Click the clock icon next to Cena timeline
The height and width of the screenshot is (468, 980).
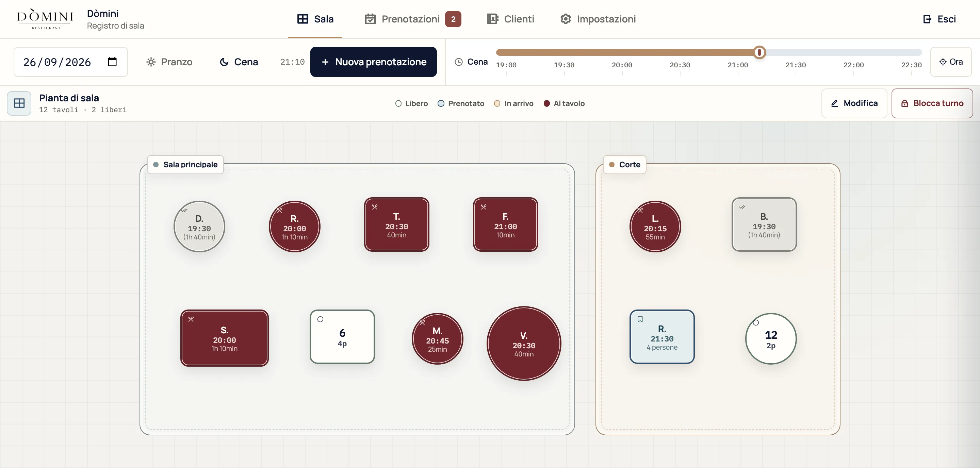click(x=458, y=62)
